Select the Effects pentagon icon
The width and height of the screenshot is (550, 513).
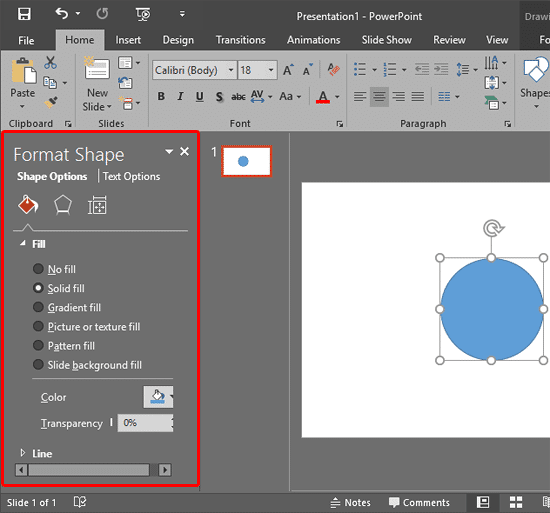coord(63,205)
